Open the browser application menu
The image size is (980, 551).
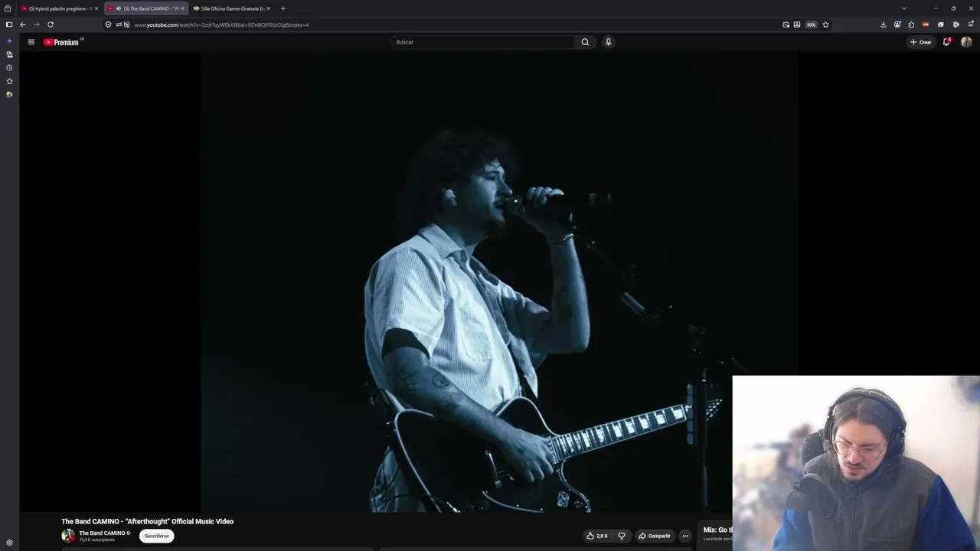[971, 24]
